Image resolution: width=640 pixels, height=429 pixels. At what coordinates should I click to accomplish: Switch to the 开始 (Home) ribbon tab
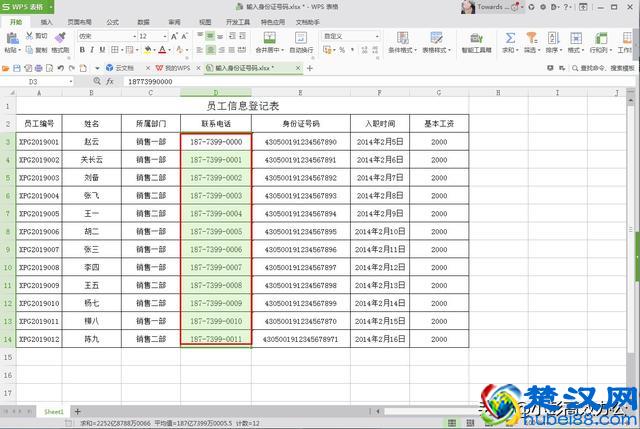tap(16, 22)
